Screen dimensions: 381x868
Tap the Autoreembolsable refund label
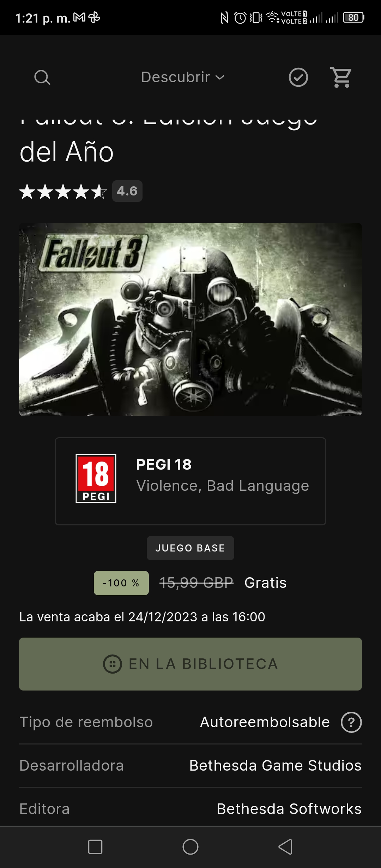[x=265, y=722]
